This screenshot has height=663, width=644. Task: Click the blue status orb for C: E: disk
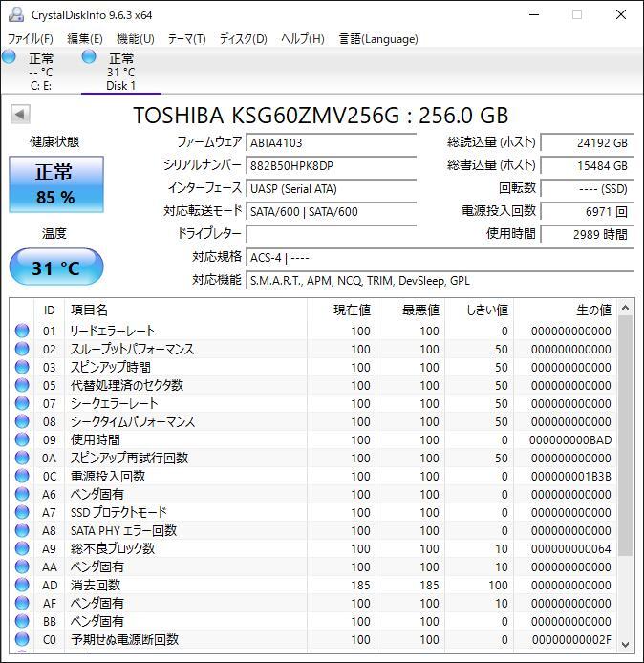(9, 56)
